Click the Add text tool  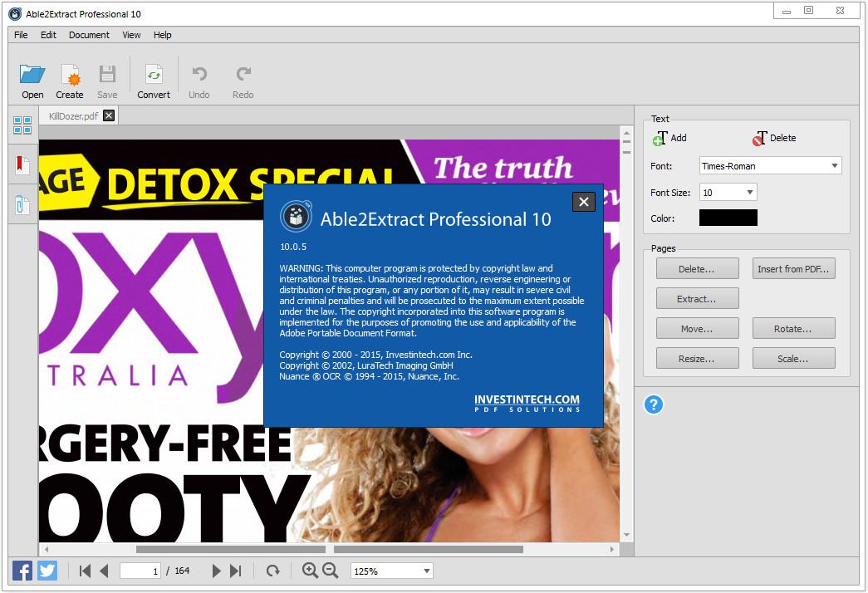[669, 138]
